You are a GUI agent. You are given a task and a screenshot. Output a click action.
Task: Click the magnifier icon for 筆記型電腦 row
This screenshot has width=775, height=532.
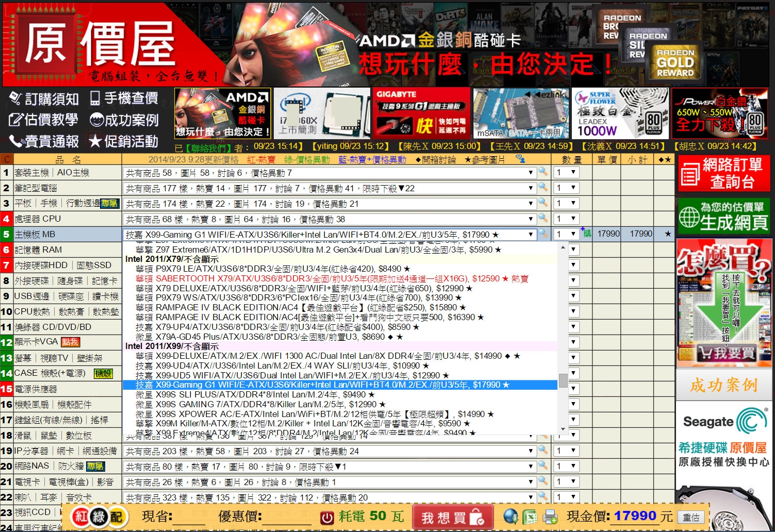[x=543, y=187]
